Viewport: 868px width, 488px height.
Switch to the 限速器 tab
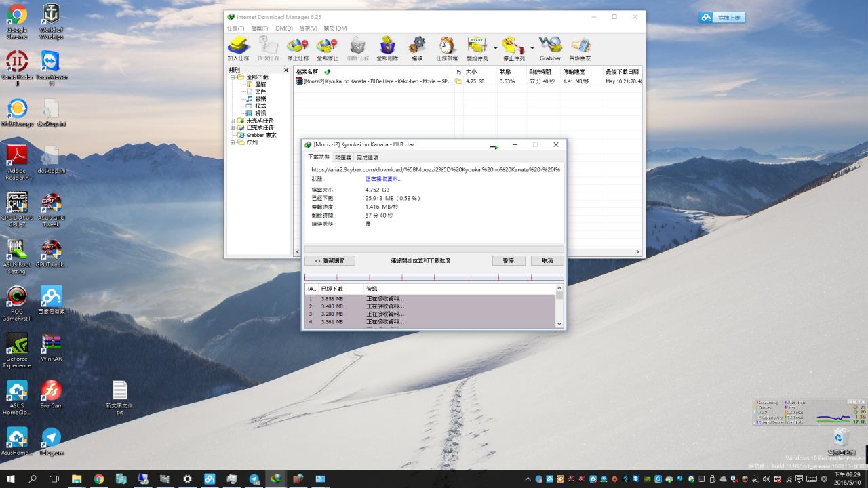pos(343,157)
